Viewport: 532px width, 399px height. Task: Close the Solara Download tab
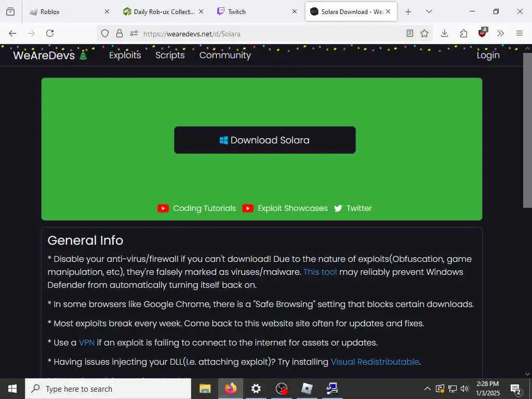(388, 11)
